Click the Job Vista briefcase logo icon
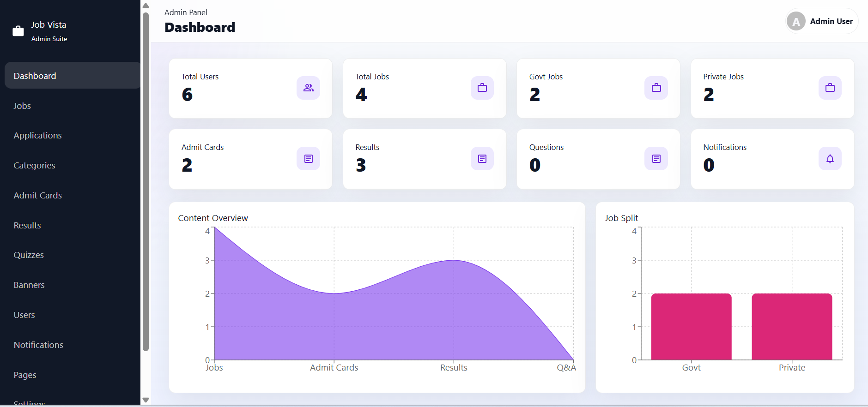 tap(18, 31)
